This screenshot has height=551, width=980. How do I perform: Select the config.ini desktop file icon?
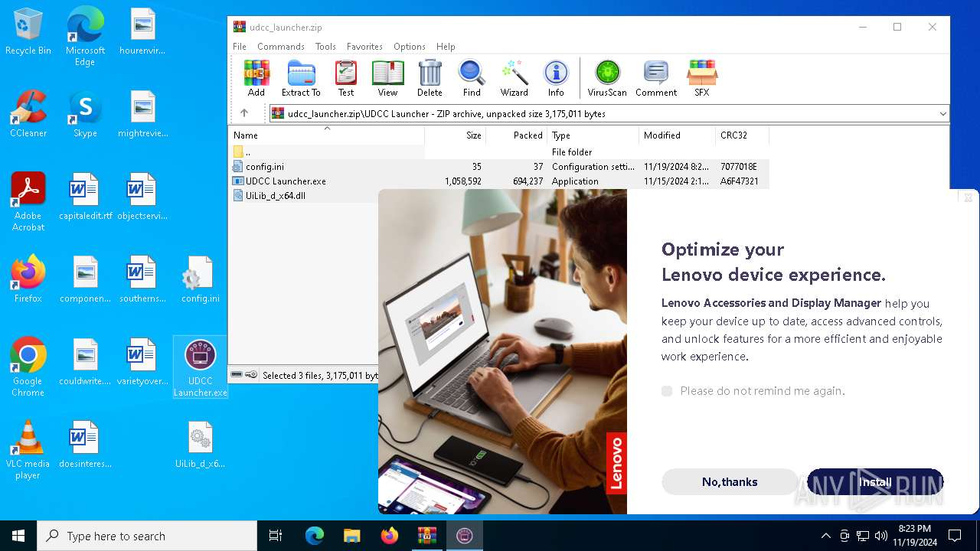(x=201, y=280)
